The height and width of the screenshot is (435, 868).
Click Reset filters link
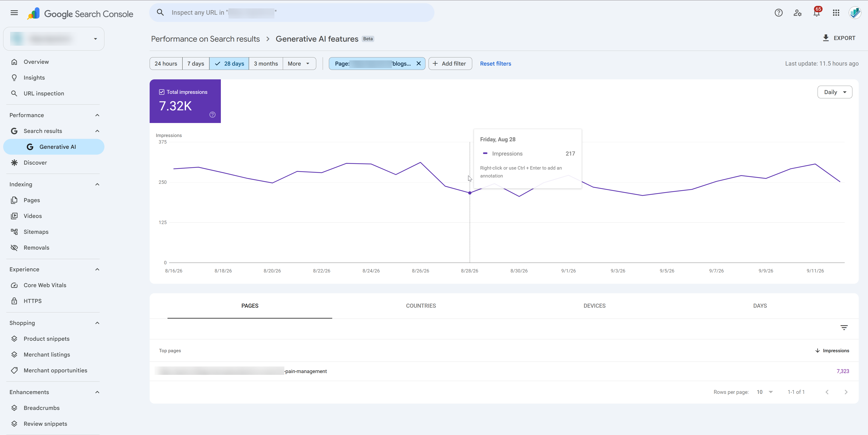tap(495, 64)
